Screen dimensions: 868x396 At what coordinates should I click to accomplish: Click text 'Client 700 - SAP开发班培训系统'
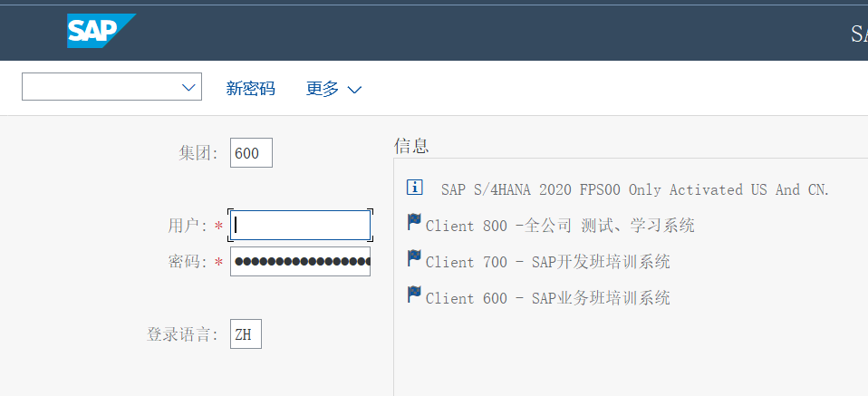pyautogui.click(x=548, y=262)
